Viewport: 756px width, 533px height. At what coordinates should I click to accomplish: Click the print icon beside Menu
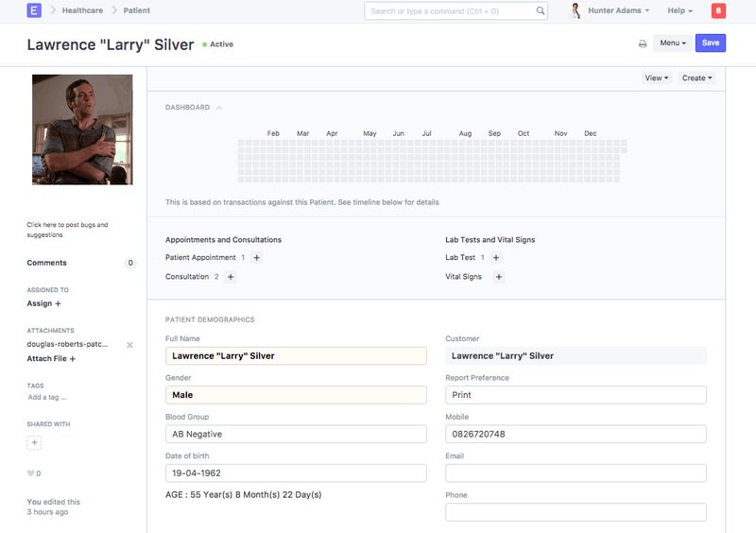pyautogui.click(x=643, y=43)
